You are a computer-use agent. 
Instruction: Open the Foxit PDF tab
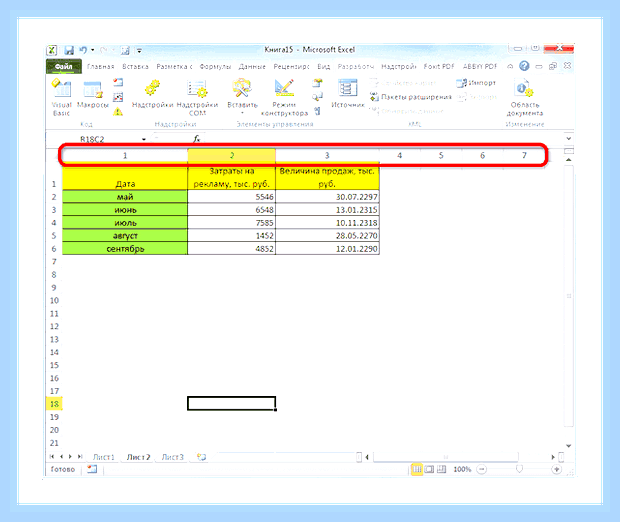point(439,66)
